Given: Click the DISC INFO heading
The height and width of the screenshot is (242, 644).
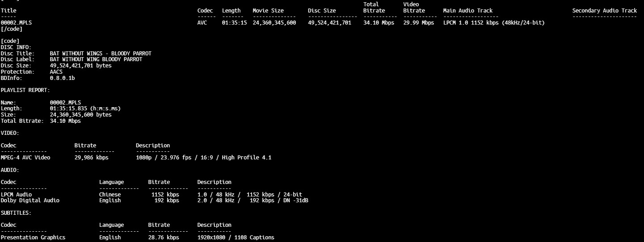Looking at the screenshot, I should point(16,47).
